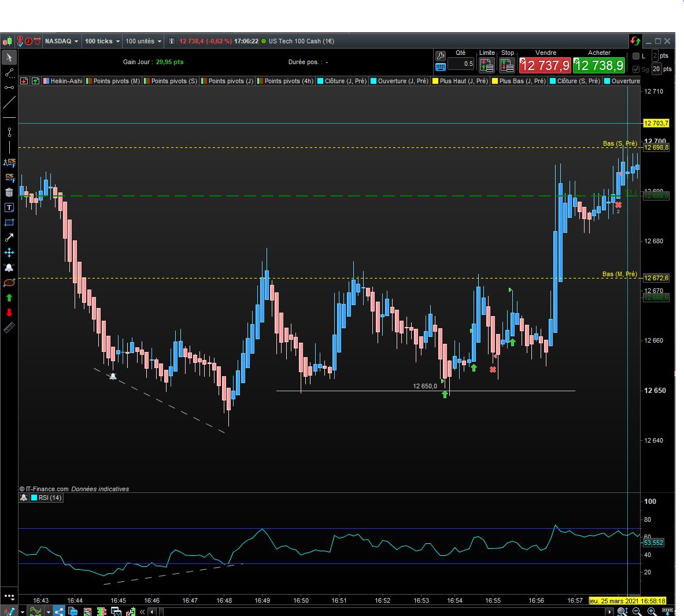Click the blue share icon in bottom bar
The height and width of the screenshot is (616, 684).
[x=59, y=611]
